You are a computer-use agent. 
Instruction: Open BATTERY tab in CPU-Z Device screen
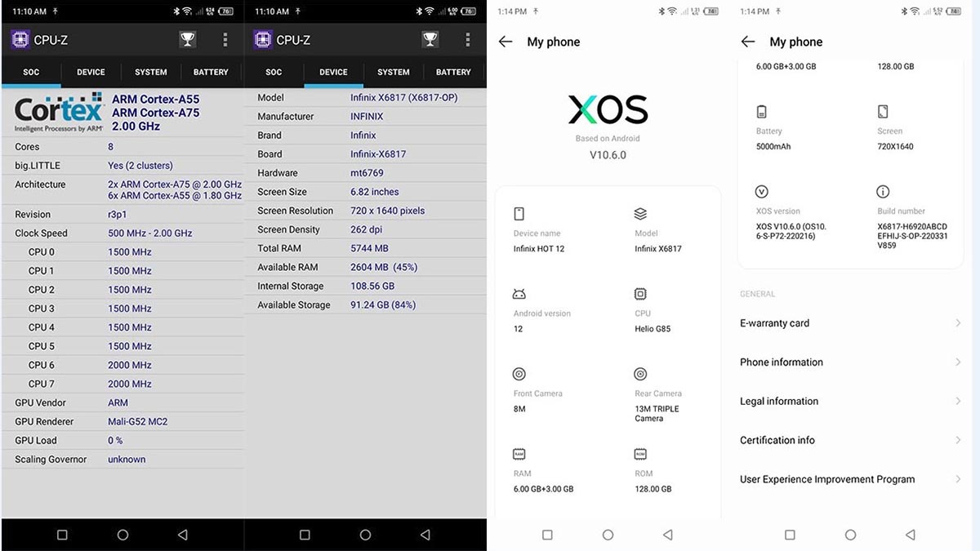point(453,72)
